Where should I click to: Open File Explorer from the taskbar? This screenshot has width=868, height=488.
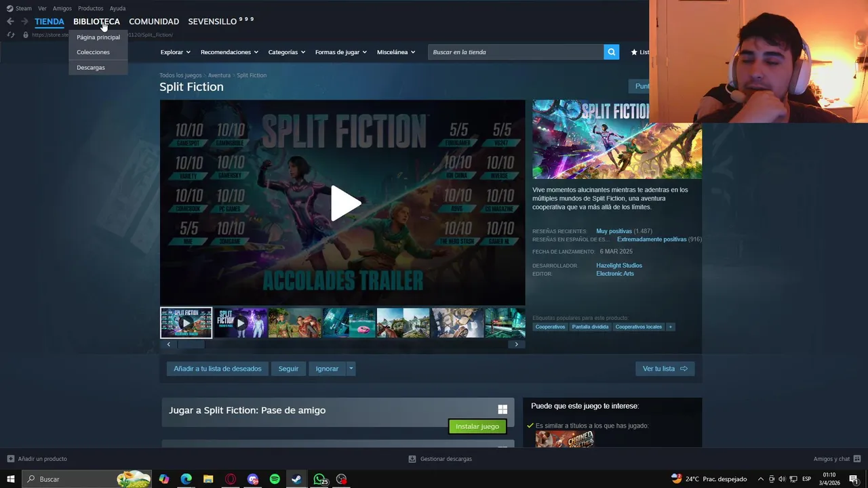coord(208,479)
